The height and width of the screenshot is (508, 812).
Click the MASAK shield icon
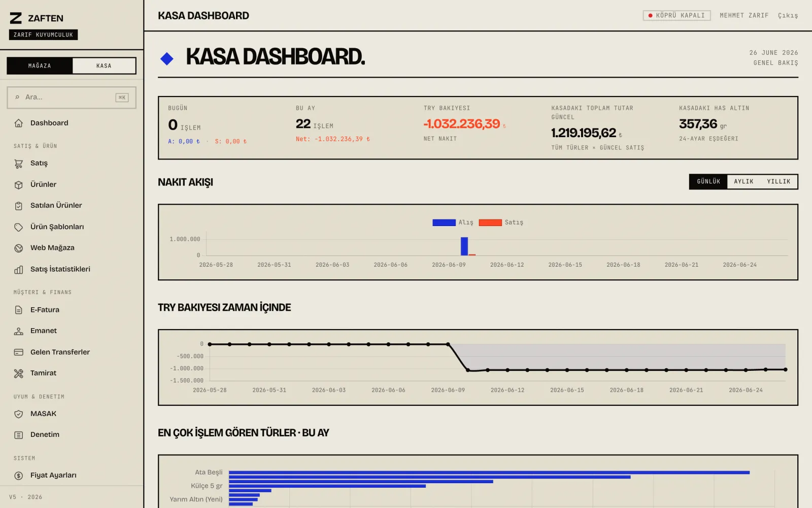click(19, 414)
